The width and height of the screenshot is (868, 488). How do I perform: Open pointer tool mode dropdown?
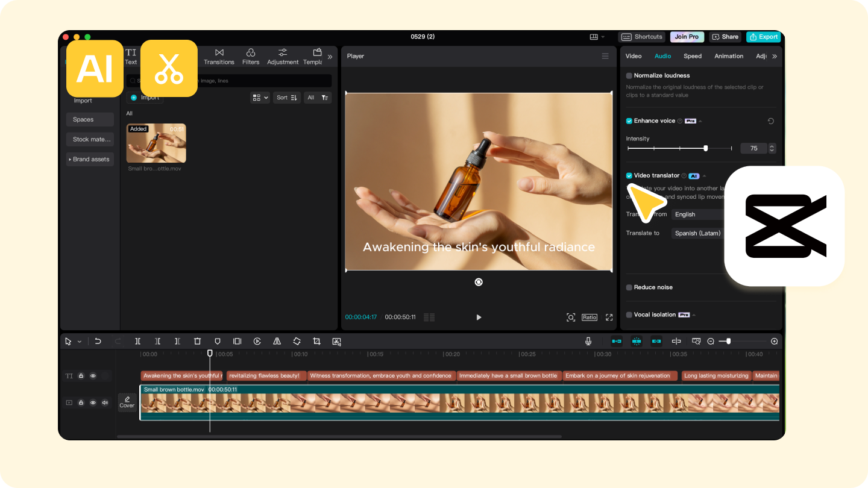[80, 342]
